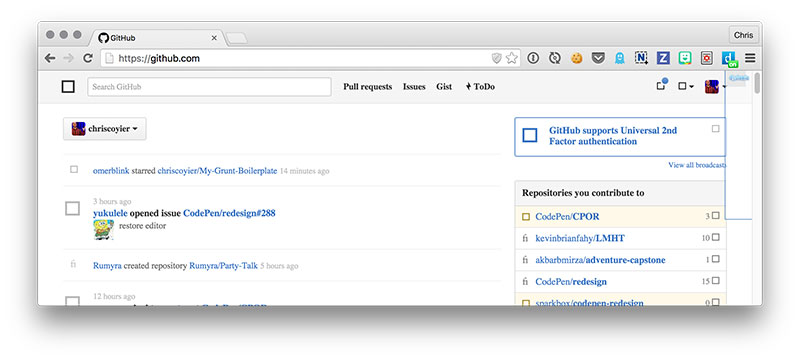Image resolution: width=800 pixels, height=360 pixels.
Task: Click the GitHub logo in the page header
Action: [x=68, y=87]
